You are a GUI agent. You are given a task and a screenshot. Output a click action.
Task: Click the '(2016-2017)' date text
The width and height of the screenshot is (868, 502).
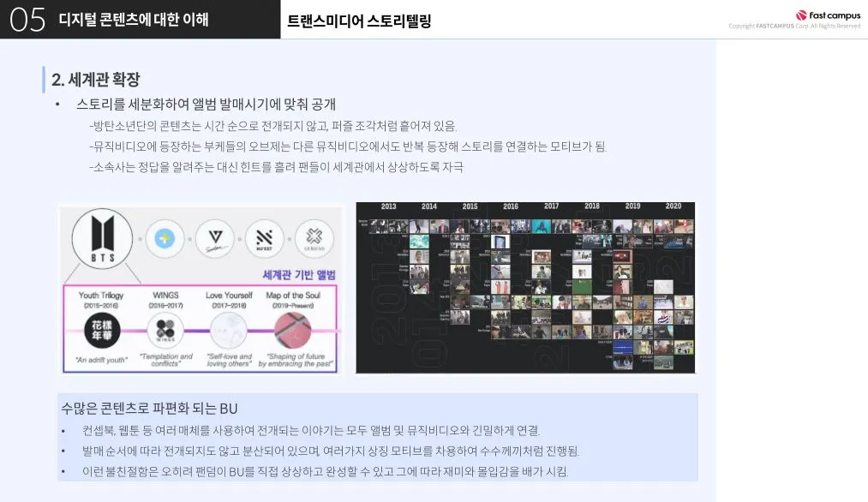click(x=165, y=306)
